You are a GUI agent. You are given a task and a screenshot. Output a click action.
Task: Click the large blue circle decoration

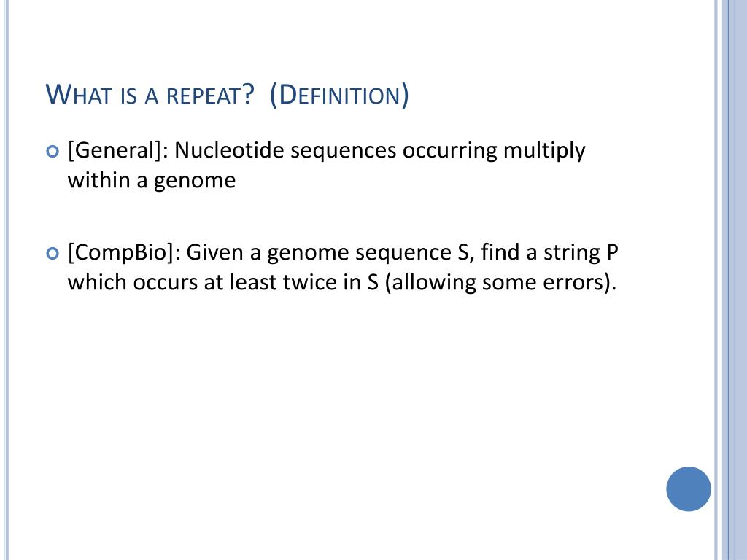coord(688,489)
